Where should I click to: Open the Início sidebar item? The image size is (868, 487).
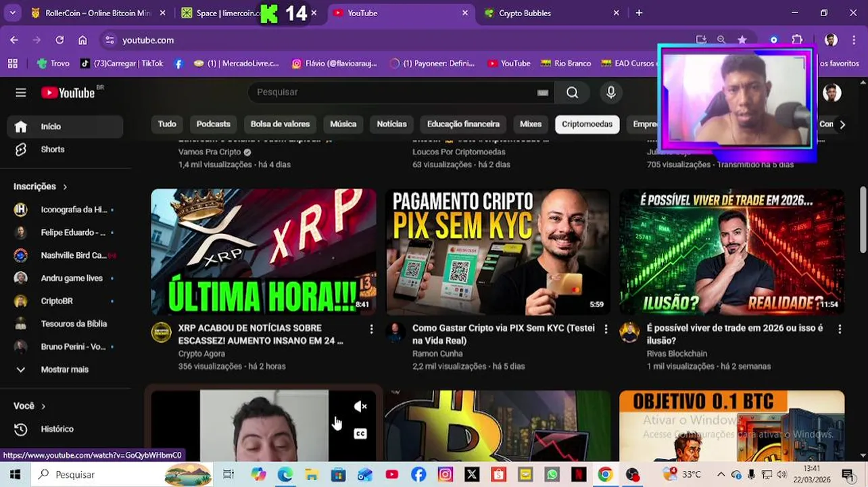(x=65, y=126)
